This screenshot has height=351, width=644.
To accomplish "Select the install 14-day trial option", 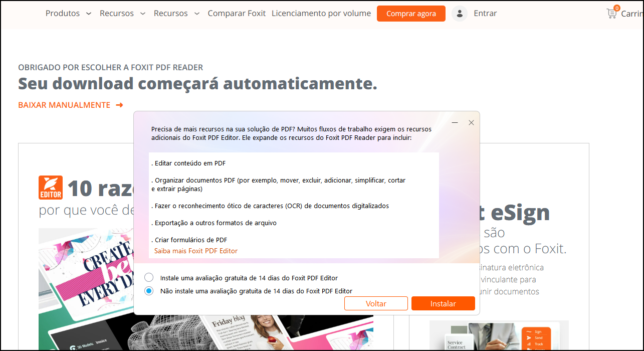I will (149, 278).
